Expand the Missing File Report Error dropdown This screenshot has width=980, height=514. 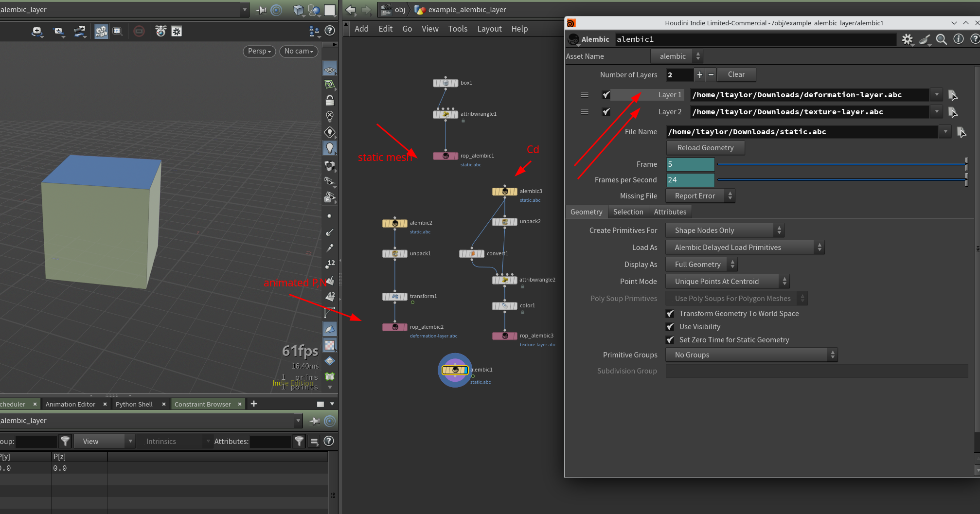point(699,196)
